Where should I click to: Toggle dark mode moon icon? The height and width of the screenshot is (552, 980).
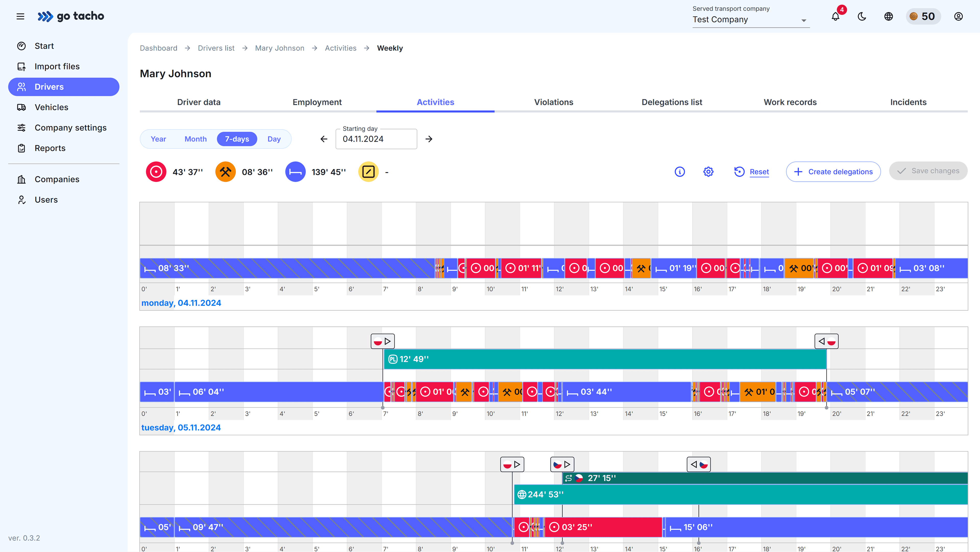[862, 17]
